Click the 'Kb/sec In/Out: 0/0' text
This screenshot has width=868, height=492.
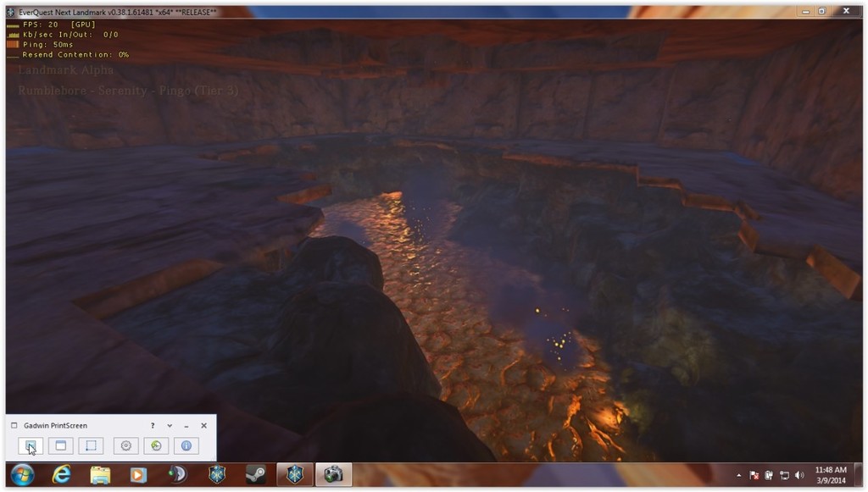tap(70, 34)
